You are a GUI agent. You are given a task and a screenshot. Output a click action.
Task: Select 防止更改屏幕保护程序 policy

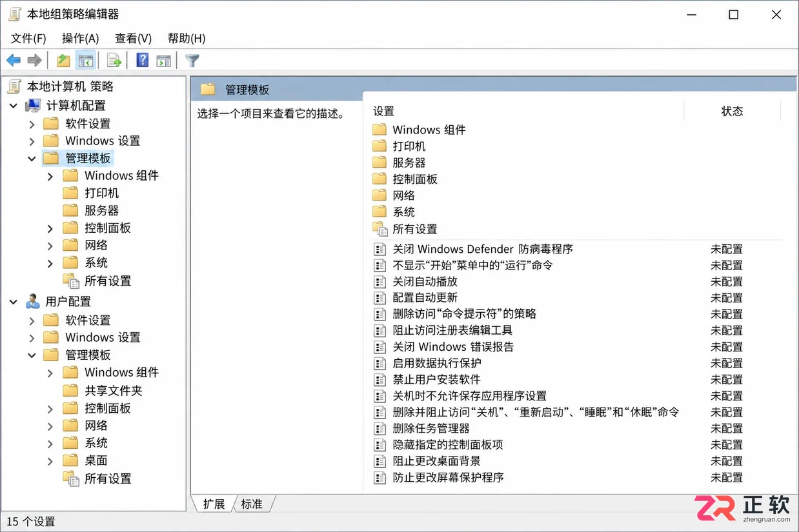[x=448, y=477]
